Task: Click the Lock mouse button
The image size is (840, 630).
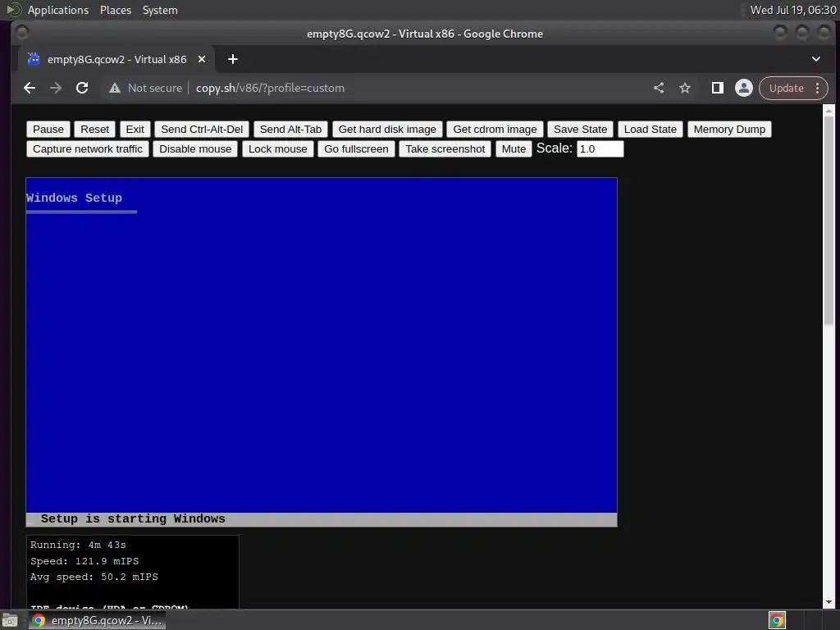Action: 278,149
